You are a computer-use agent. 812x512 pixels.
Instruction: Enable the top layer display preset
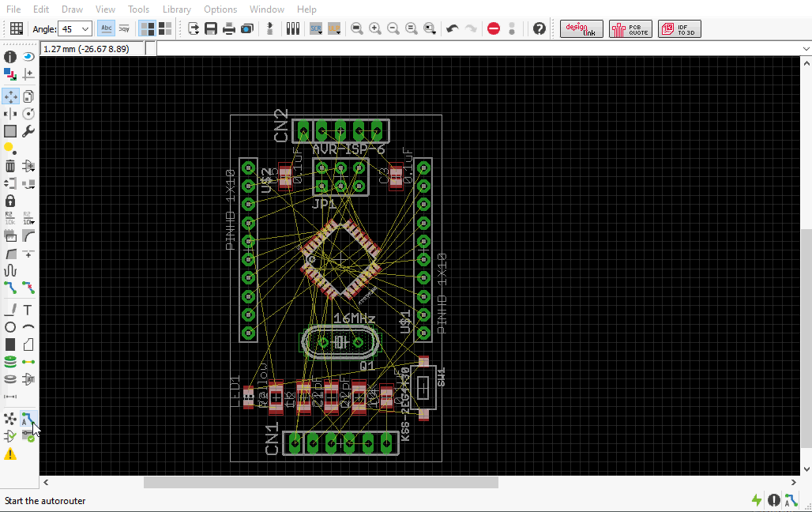tap(147, 28)
